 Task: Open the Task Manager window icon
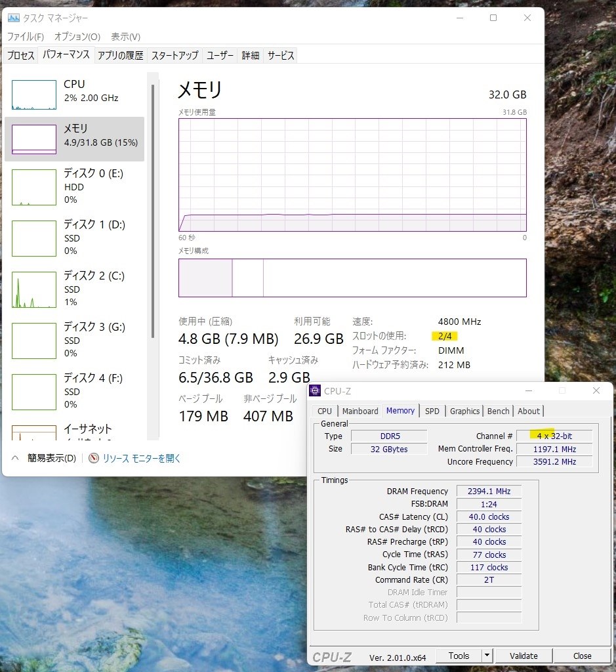(x=14, y=18)
